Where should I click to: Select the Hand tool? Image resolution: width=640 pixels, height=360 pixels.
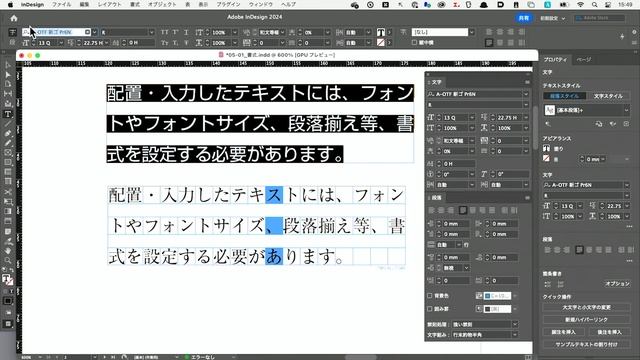(x=8, y=251)
